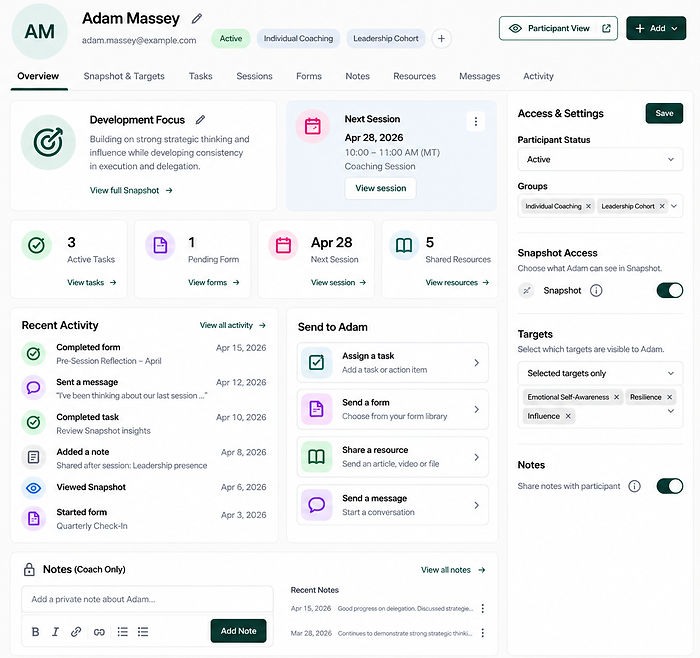Switch to the Forms tab
The height and width of the screenshot is (658, 700).
309,76
